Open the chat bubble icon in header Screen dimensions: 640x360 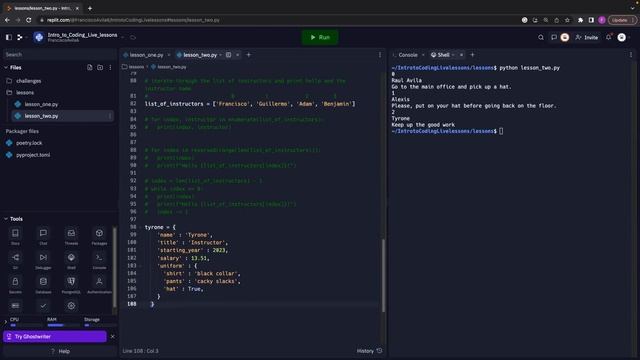click(554, 37)
